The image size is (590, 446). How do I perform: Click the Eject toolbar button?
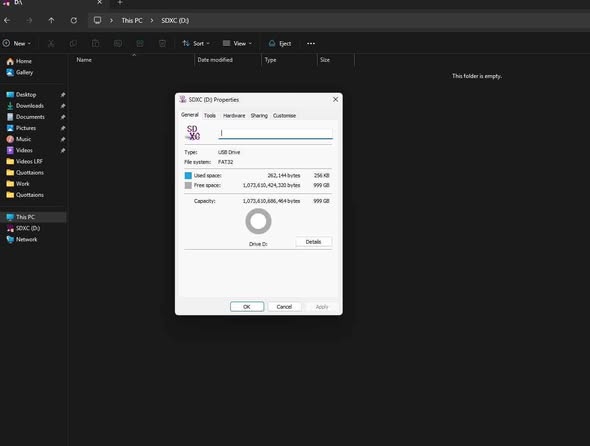coord(280,44)
